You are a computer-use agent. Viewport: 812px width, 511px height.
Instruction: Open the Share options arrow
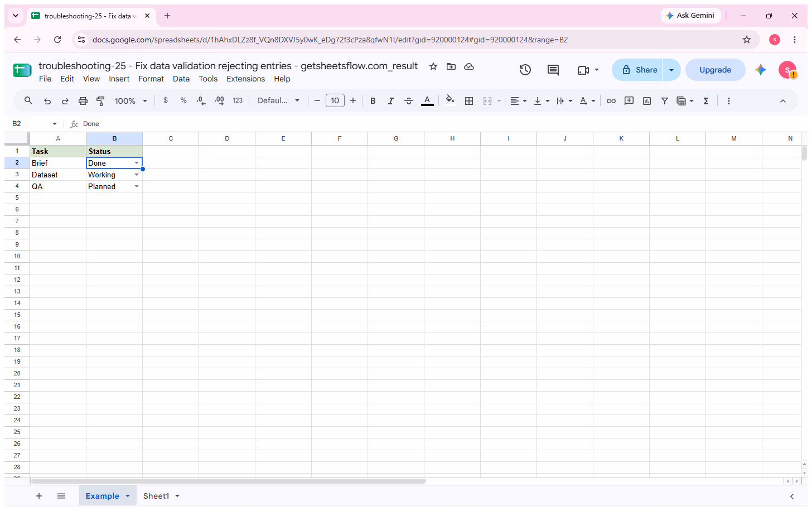[671, 70]
